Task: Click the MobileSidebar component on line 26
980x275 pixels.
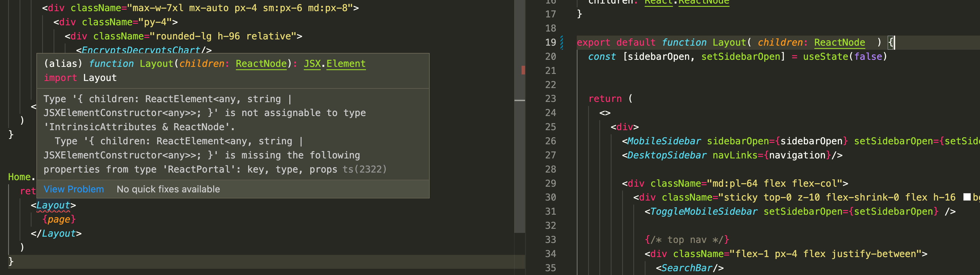Action: [664, 141]
